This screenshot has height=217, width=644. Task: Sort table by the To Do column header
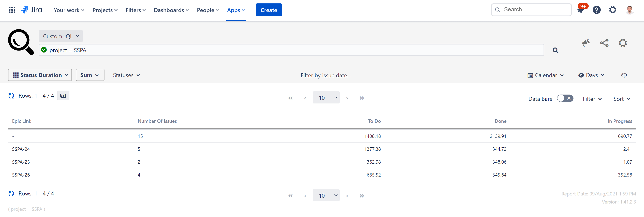[374, 121]
